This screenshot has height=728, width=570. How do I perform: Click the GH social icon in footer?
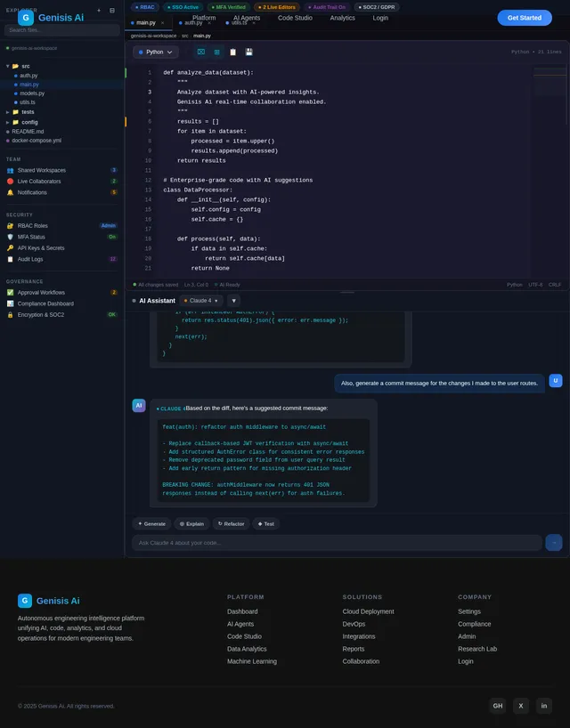click(x=498, y=706)
